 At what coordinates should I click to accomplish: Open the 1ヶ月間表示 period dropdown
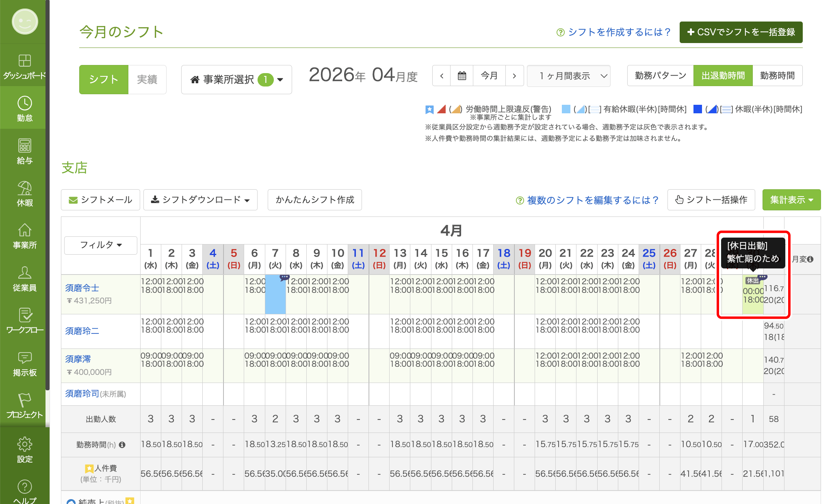coord(569,76)
